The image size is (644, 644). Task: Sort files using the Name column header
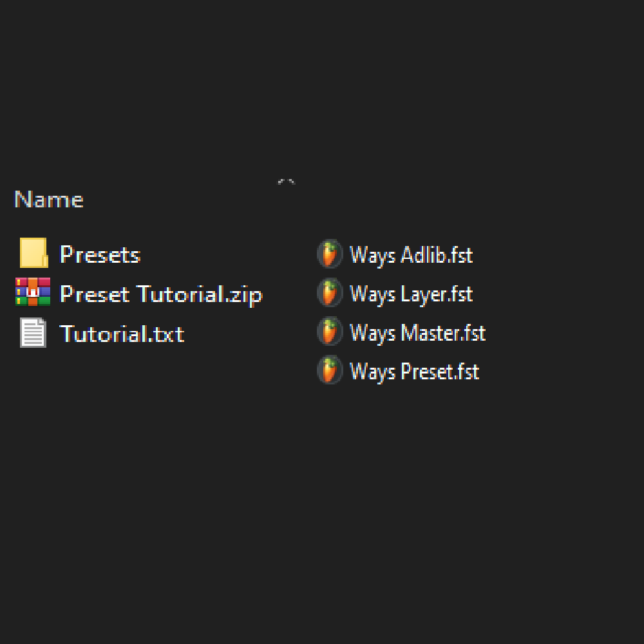point(49,200)
